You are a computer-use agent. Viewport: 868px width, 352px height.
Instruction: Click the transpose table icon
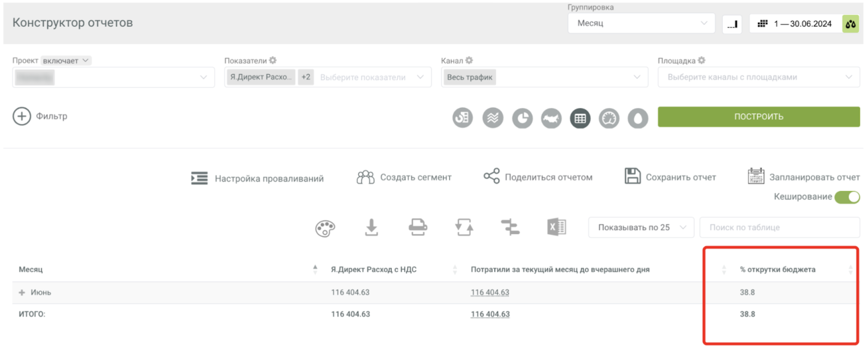[x=464, y=227]
